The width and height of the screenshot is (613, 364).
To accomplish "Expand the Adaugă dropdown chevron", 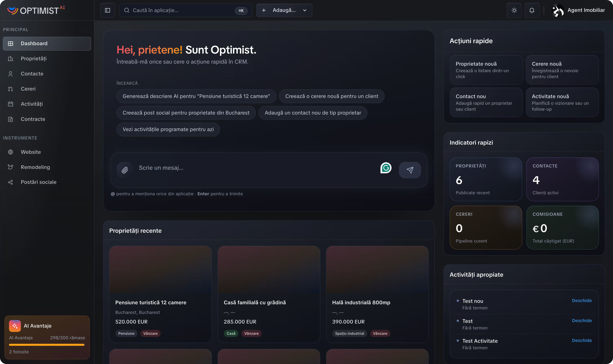I will (305, 10).
